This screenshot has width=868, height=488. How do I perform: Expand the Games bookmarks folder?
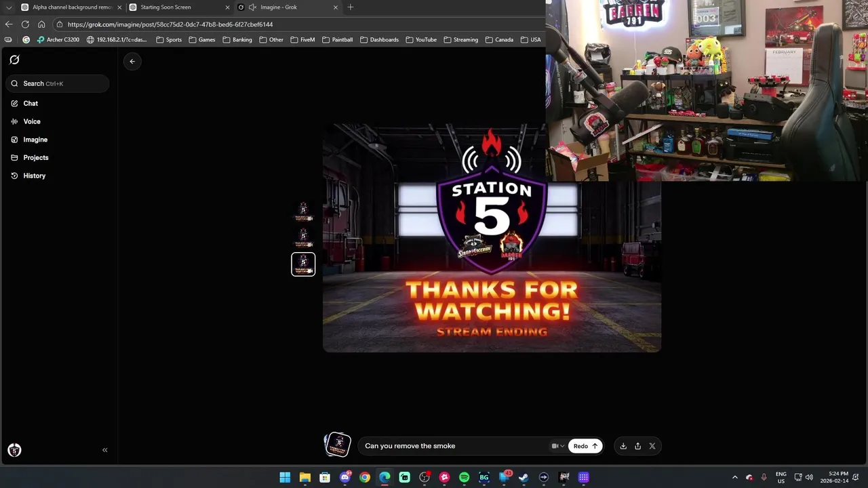coord(202,39)
